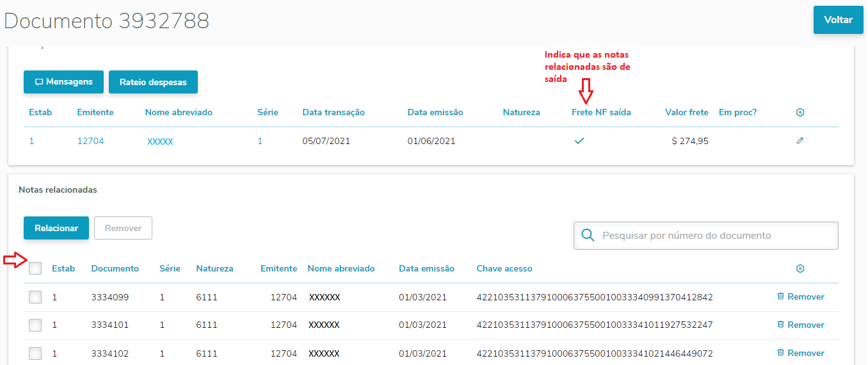
Task: Click green checkmark under Frete NF saída
Action: coord(579,141)
